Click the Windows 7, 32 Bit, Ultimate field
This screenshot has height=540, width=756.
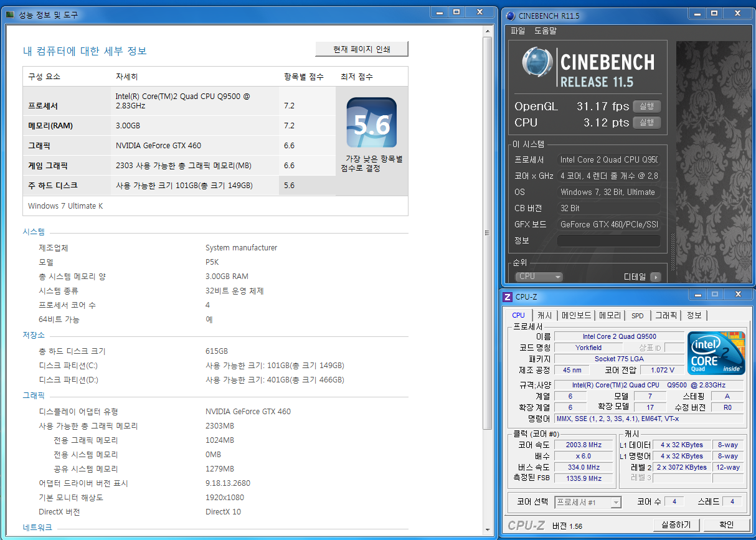pyautogui.click(x=608, y=192)
